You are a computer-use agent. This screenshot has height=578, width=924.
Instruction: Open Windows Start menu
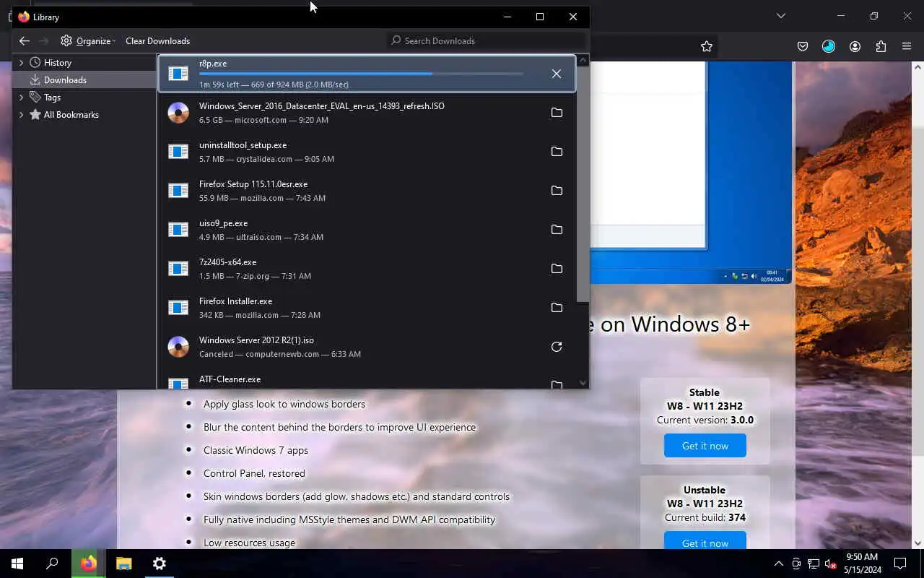click(17, 564)
